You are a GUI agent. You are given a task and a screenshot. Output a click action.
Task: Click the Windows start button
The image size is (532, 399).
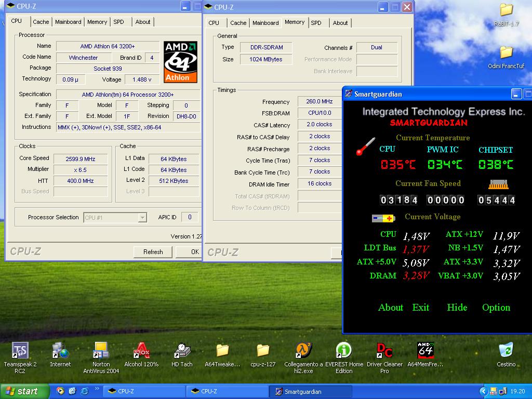(x=24, y=392)
